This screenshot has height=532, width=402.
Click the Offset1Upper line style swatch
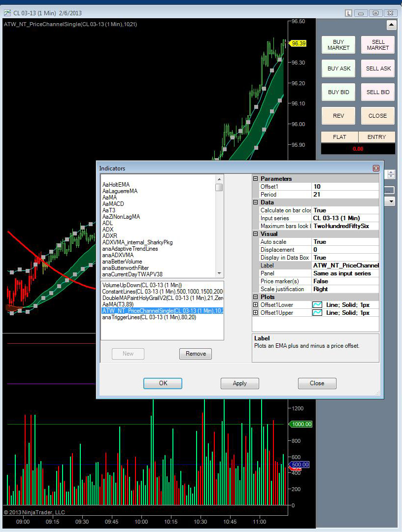pyautogui.click(x=317, y=312)
